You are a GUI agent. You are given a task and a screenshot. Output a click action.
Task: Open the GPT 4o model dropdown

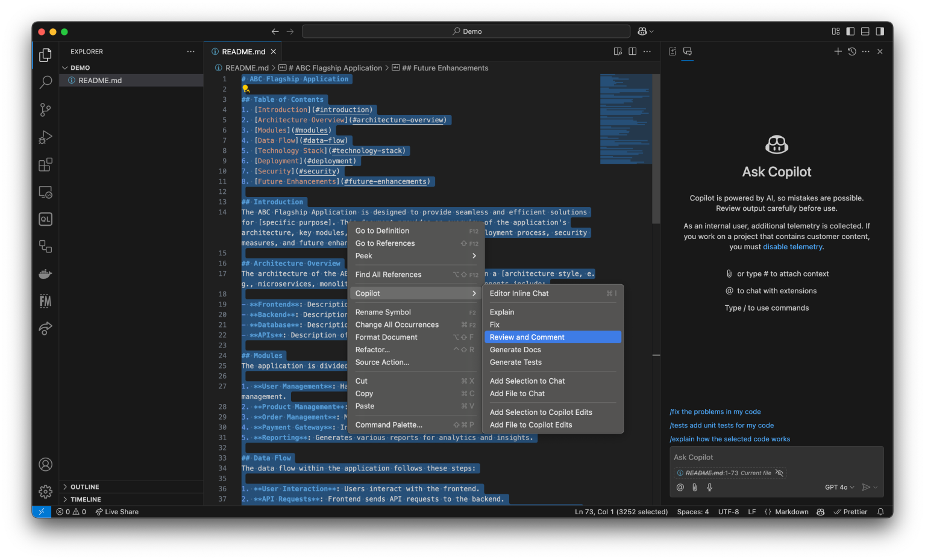839,487
